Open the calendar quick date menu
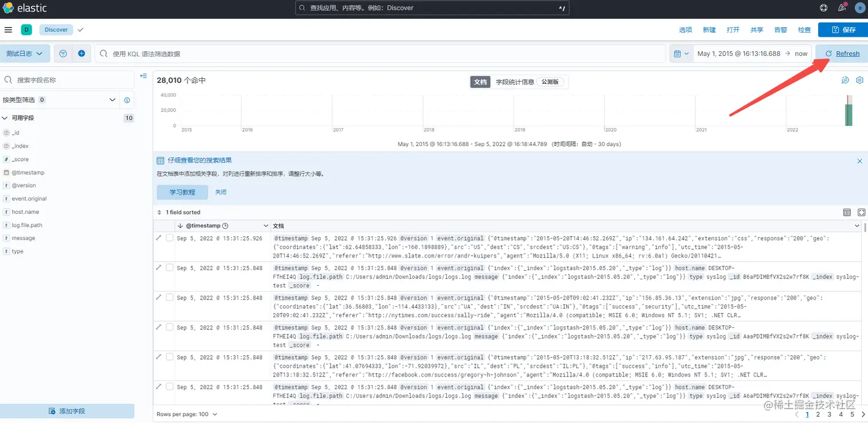 click(681, 53)
